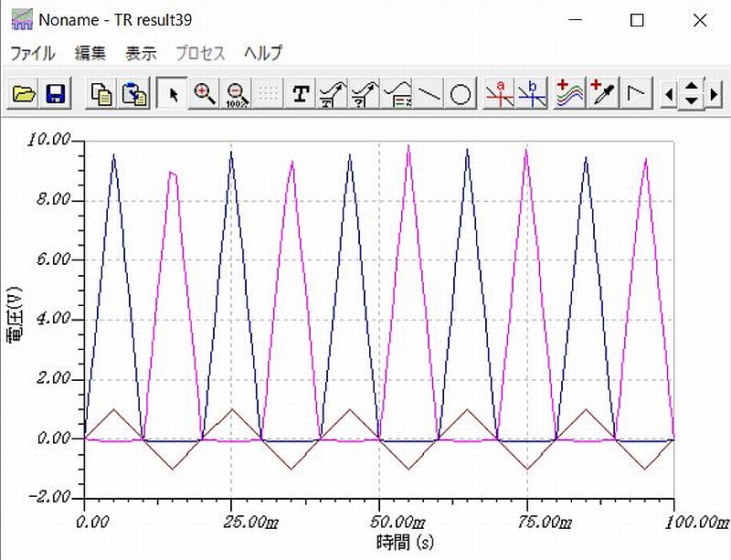Open the 表示 menu
The width and height of the screenshot is (731, 560).
tap(141, 53)
